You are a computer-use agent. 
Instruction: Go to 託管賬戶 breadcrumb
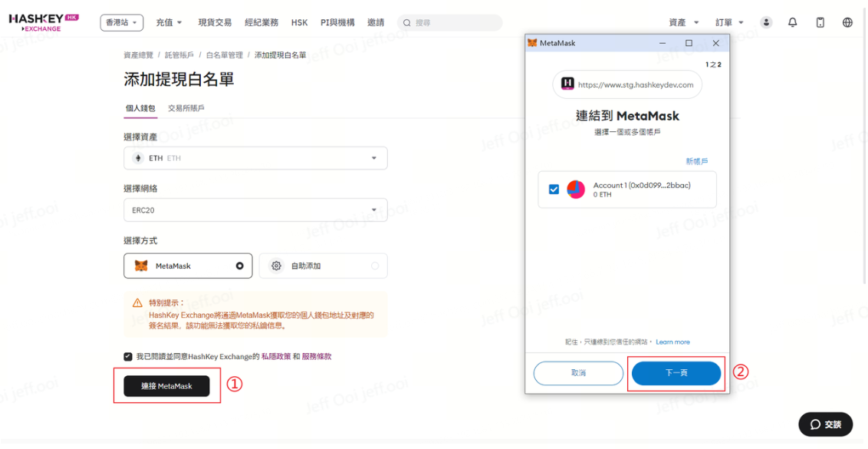pyautogui.click(x=179, y=55)
